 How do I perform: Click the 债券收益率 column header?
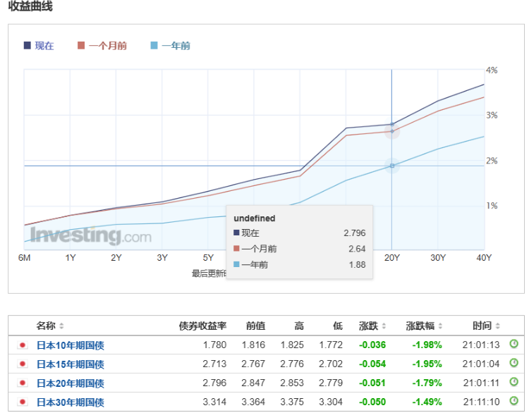tap(202, 326)
